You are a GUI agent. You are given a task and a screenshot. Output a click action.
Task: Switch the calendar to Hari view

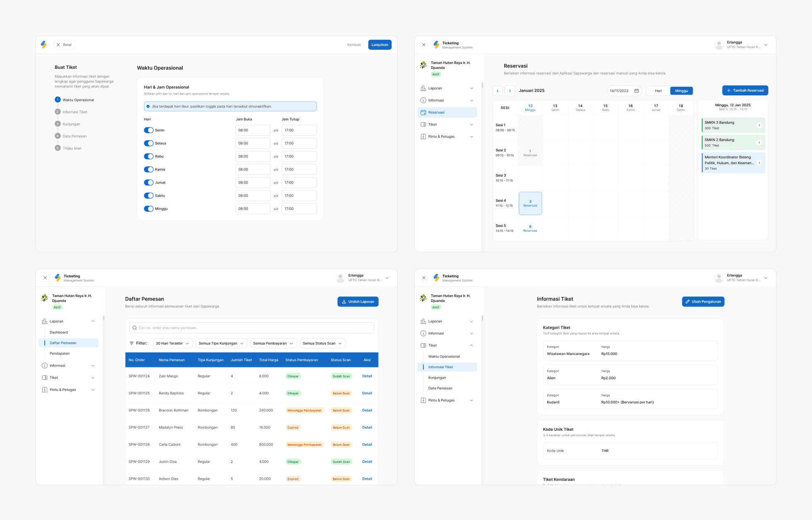coord(658,91)
